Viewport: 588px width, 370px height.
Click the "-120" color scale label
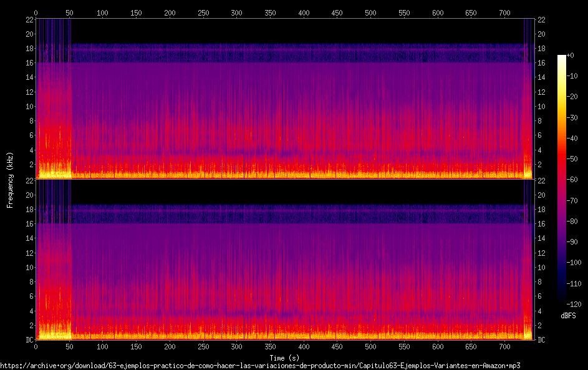[x=574, y=304]
